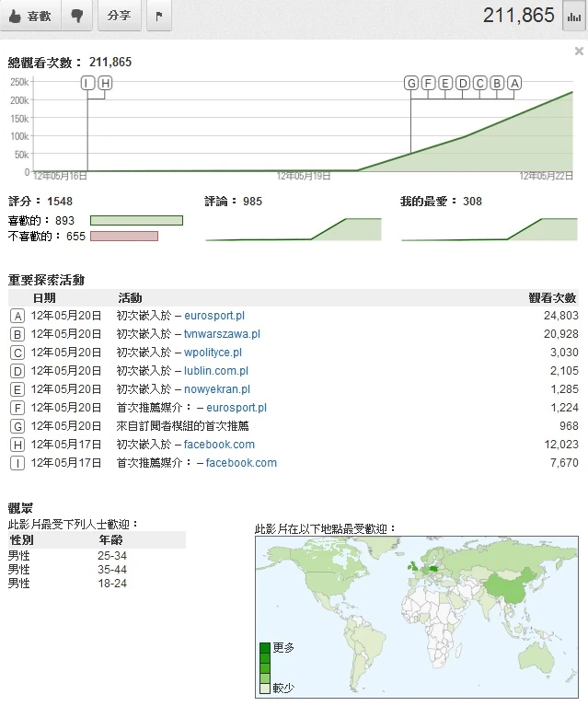This screenshot has width=588, height=706.
Task: Click the 活動 column header
Action: pos(130,298)
